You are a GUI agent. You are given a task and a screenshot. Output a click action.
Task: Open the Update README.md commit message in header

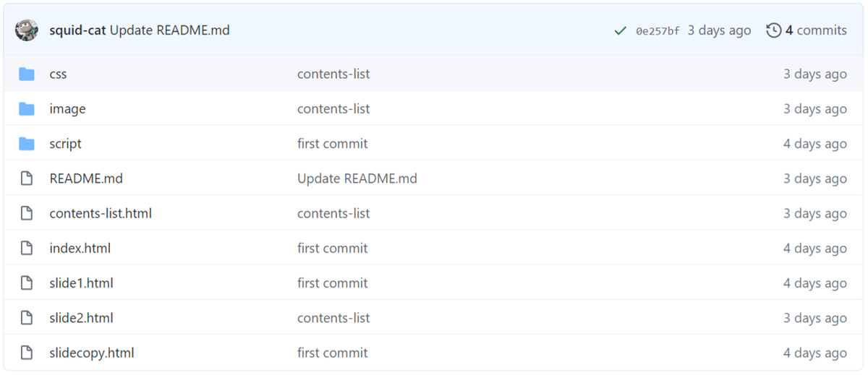(x=170, y=30)
